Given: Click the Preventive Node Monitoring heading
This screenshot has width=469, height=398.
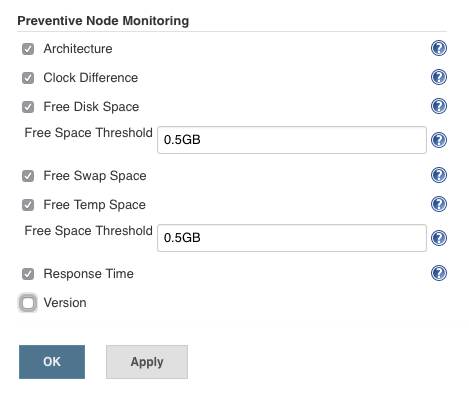Looking at the screenshot, I should pyautogui.click(x=103, y=21).
